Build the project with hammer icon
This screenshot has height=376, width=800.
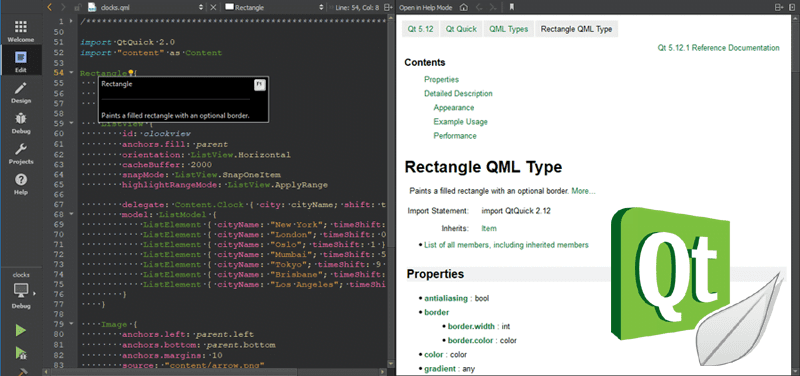pyautogui.click(x=22, y=372)
